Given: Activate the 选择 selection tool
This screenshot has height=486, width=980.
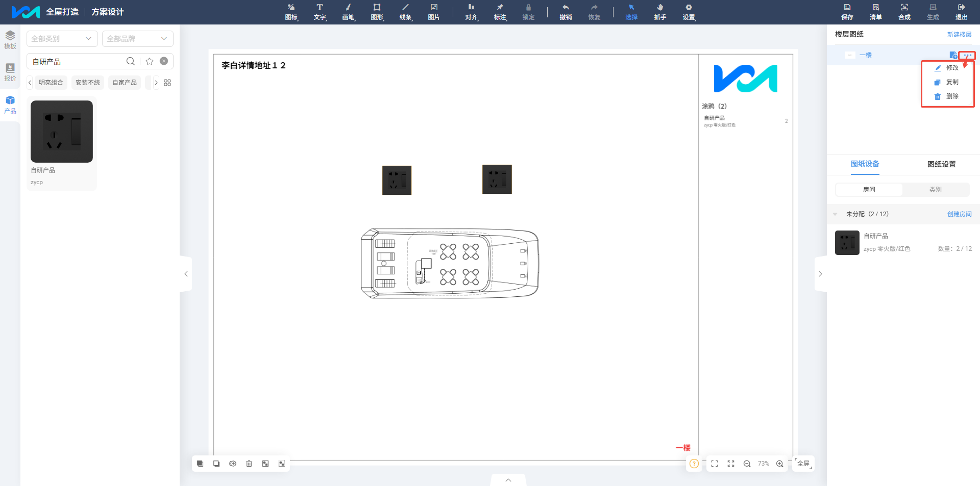Looking at the screenshot, I should point(631,12).
